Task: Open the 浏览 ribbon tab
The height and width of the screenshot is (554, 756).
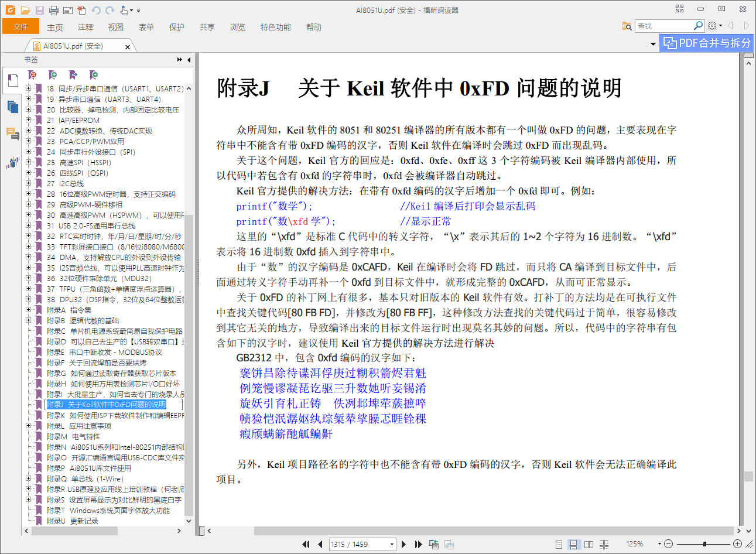Action: click(238, 27)
